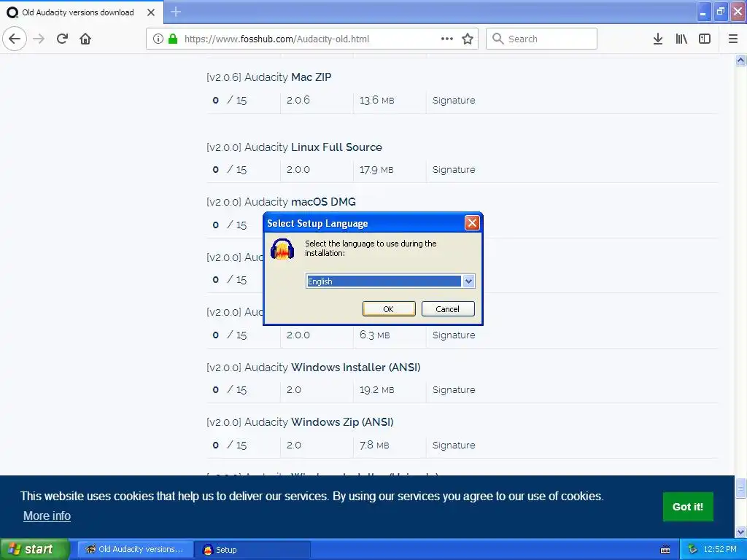Open the library bookmarks icon
The width and height of the screenshot is (747, 560).
[681, 39]
